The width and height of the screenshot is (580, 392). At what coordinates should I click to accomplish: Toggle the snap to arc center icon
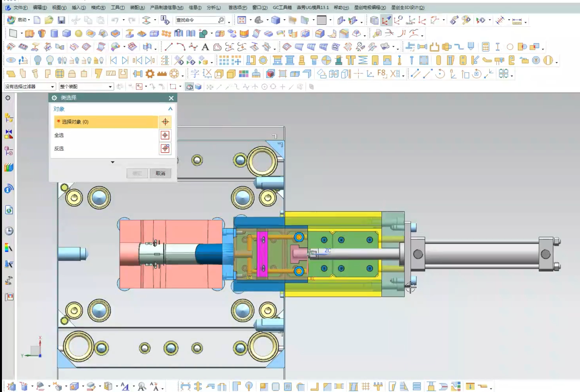click(265, 87)
